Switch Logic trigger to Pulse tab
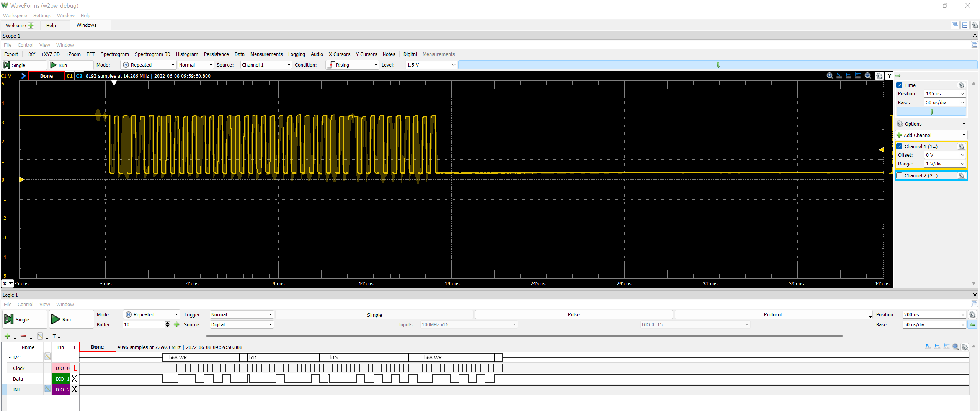 pos(573,314)
